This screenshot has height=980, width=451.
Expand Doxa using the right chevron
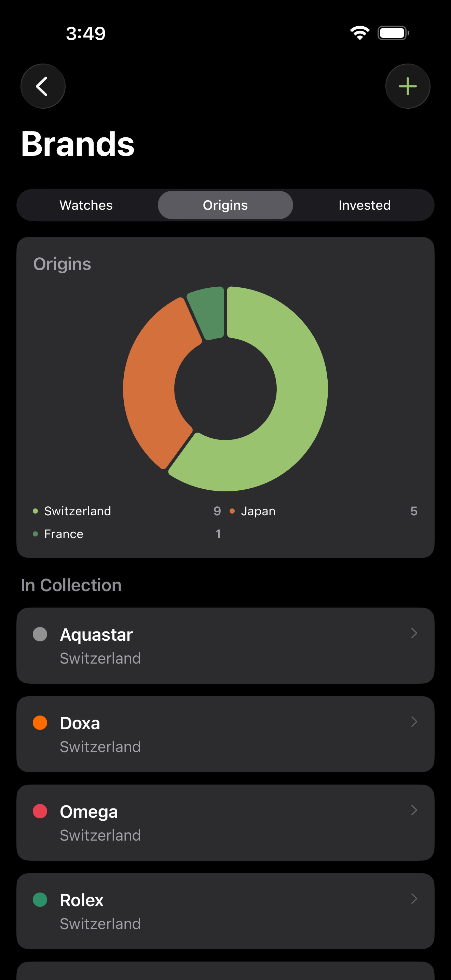tap(414, 722)
